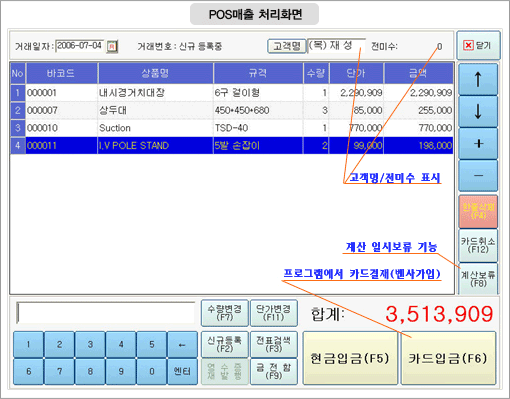Click the down arrow button
Viewport: 510px width, 399px height.
(x=478, y=111)
